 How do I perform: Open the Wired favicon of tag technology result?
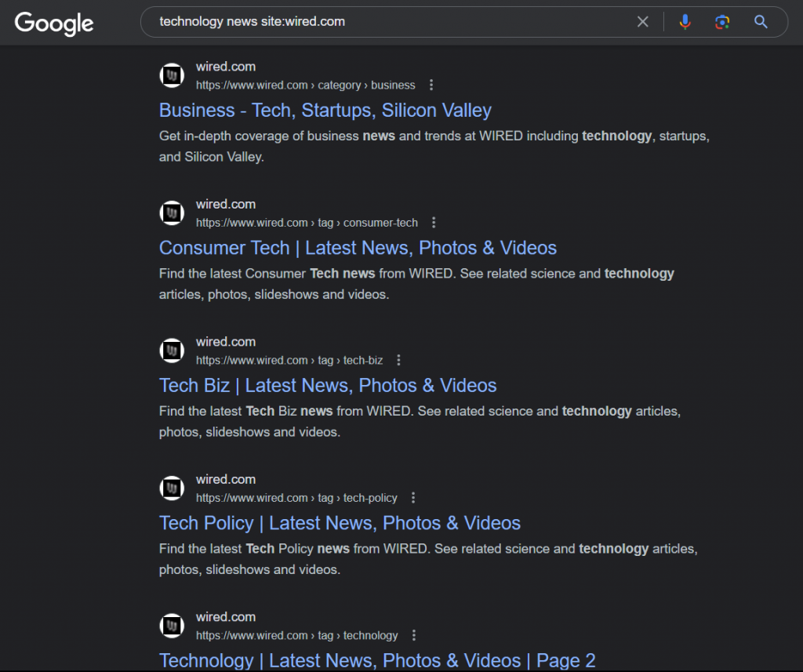click(x=172, y=626)
